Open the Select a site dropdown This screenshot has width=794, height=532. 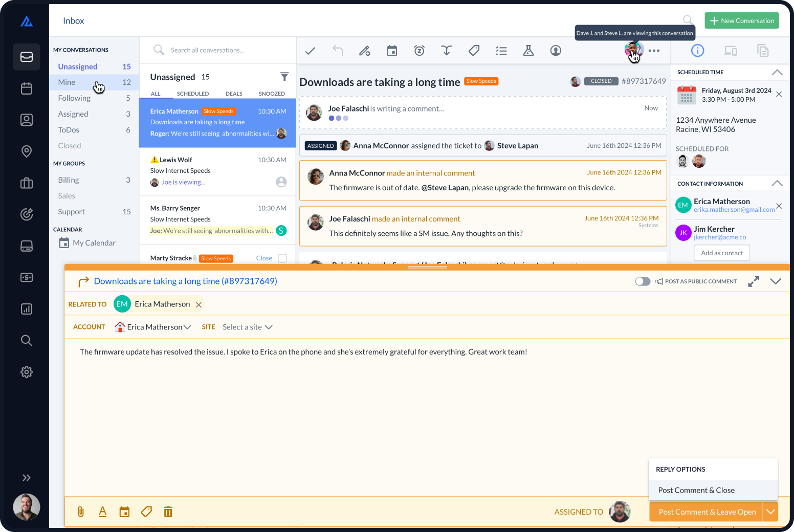point(247,327)
